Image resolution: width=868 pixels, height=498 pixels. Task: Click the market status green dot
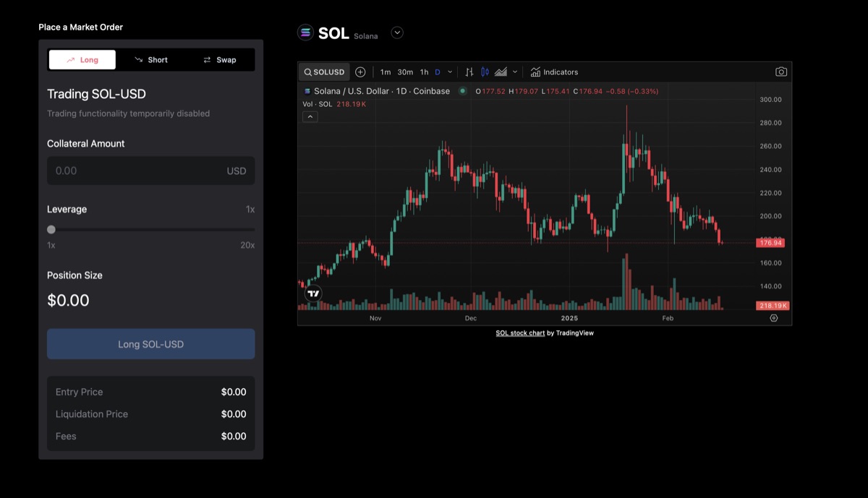463,91
